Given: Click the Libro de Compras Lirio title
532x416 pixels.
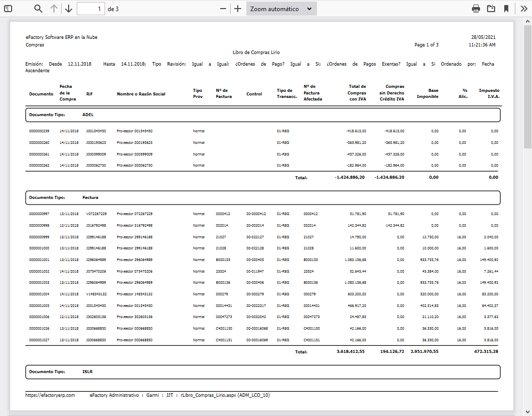Looking at the screenshot, I should click(256, 52).
